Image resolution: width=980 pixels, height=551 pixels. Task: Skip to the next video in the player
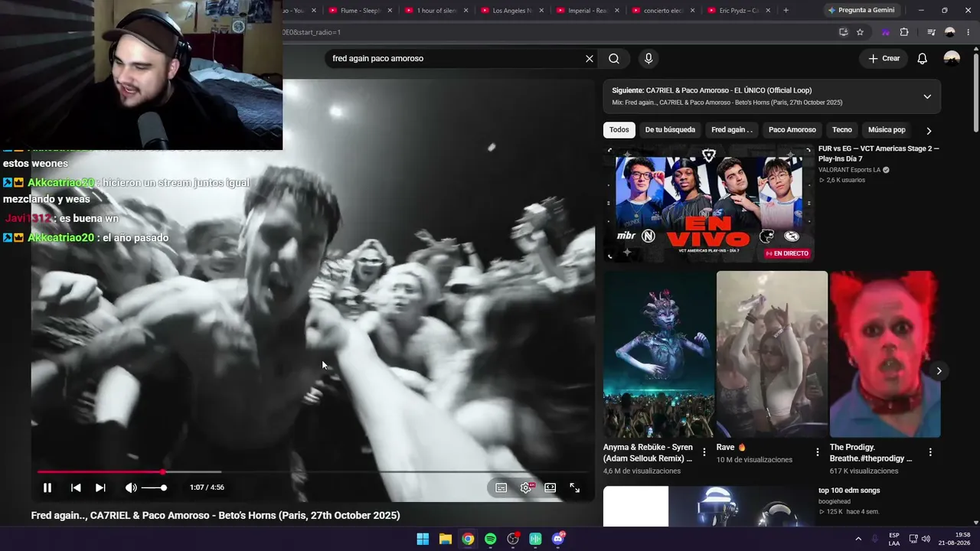pos(100,487)
